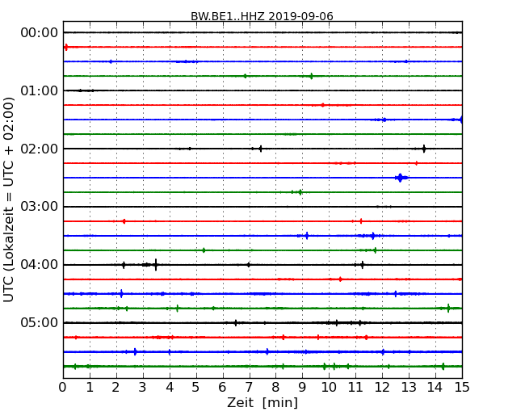Click the large blue spike near minute 12.7
The image size is (525, 420).
[400, 178]
